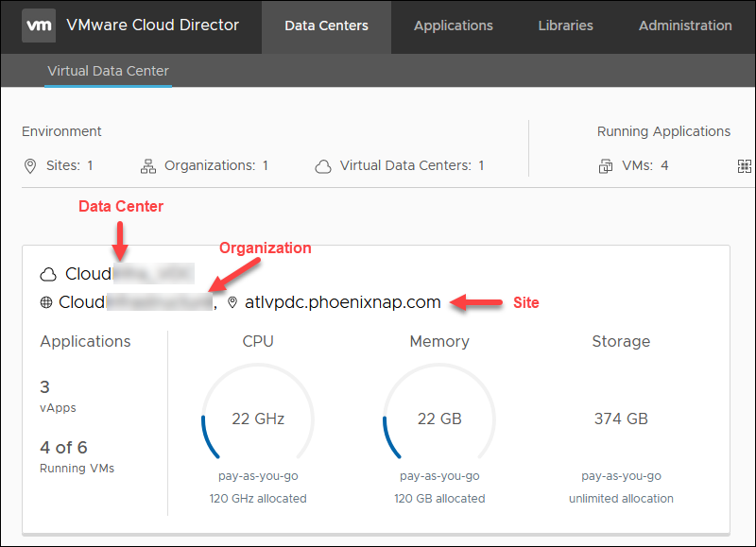The width and height of the screenshot is (756, 547).
Task: Click the Storage heading in card
Action: [621, 341]
